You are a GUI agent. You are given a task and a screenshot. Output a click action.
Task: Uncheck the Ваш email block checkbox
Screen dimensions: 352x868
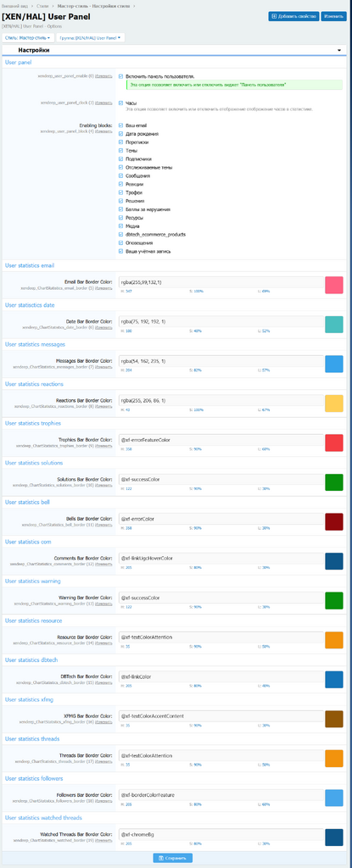point(121,125)
